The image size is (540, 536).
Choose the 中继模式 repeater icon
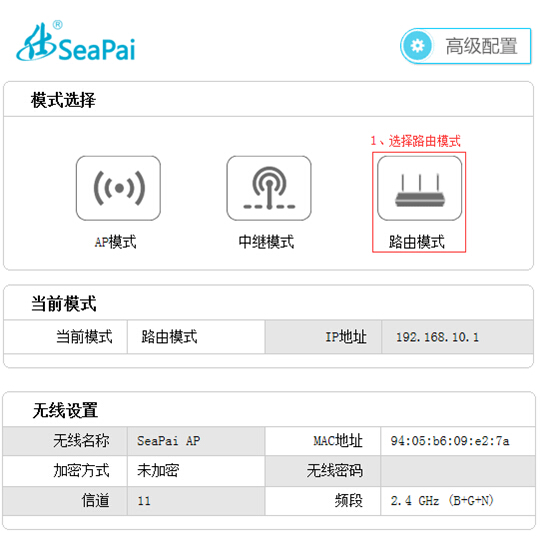click(269, 188)
